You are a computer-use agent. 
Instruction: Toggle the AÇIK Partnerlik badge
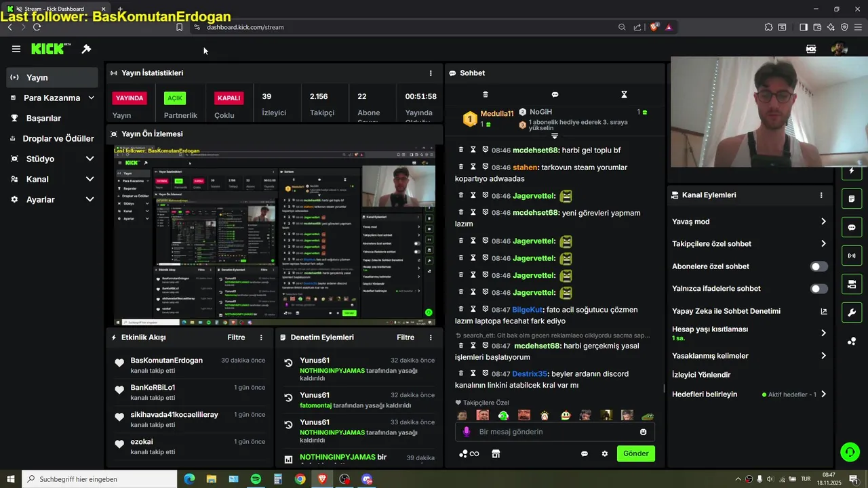pyautogui.click(x=175, y=98)
